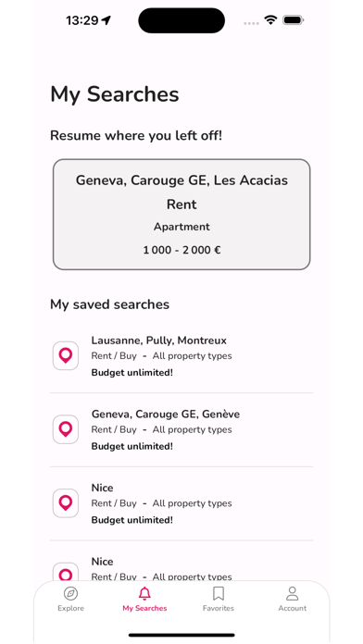
Task: Tap the My Searches bell icon
Action: 144,593
